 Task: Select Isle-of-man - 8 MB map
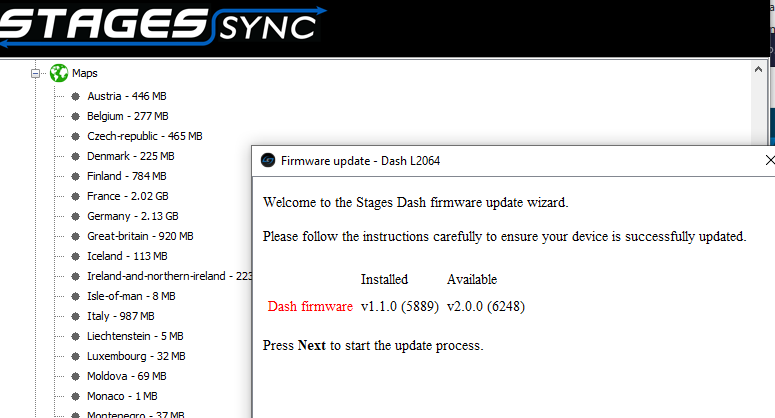coord(131,296)
